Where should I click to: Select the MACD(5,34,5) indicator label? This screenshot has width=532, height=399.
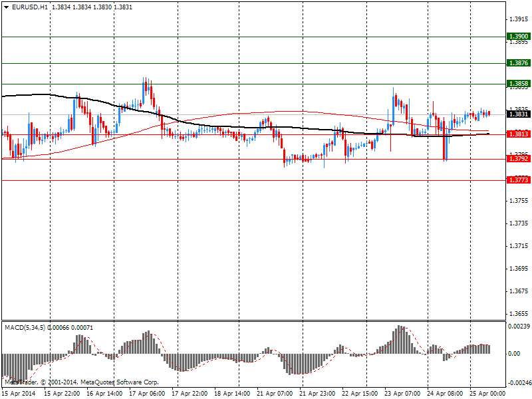pyautogui.click(x=25, y=328)
